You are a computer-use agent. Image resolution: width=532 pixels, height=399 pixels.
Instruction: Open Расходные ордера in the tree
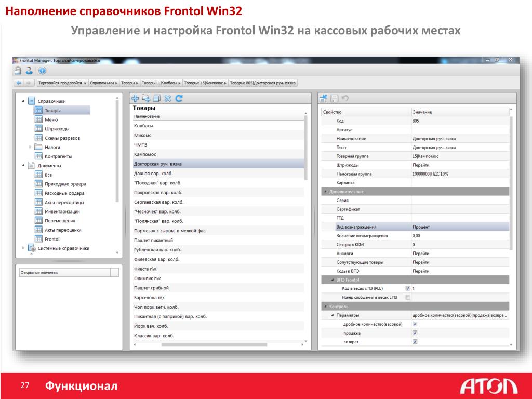64,193
